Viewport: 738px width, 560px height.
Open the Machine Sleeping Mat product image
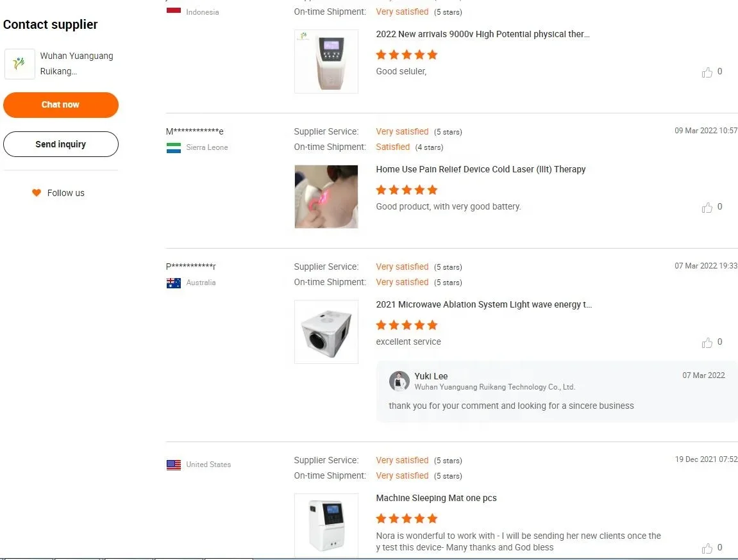point(326,525)
